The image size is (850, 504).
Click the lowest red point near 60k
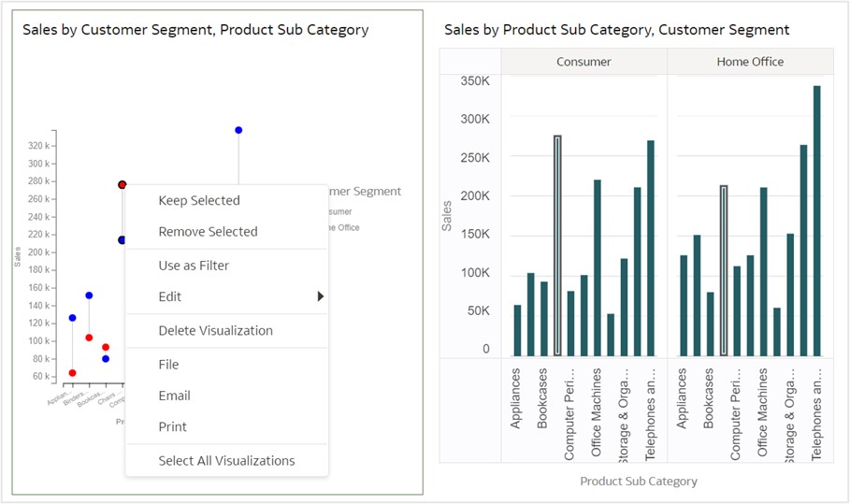(72, 373)
